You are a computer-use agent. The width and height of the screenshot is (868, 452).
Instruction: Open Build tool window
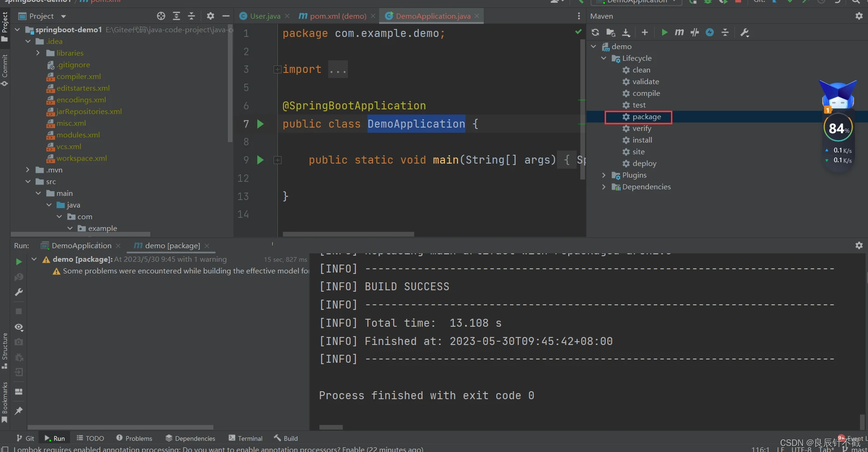click(x=286, y=438)
